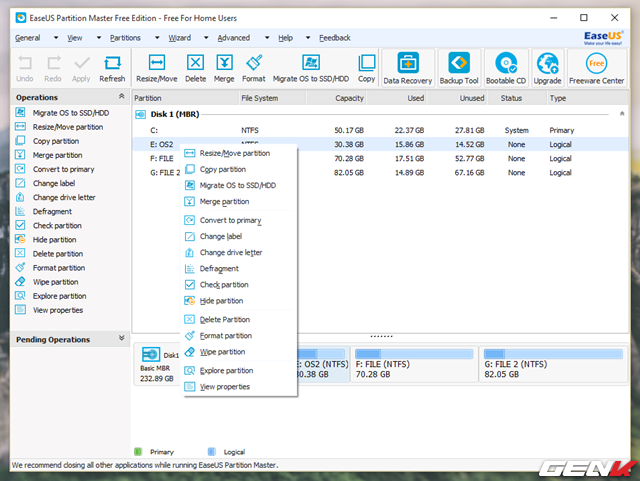The width and height of the screenshot is (640, 481).
Task: Click Explore partition in Operations panel
Action: coord(60,296)
